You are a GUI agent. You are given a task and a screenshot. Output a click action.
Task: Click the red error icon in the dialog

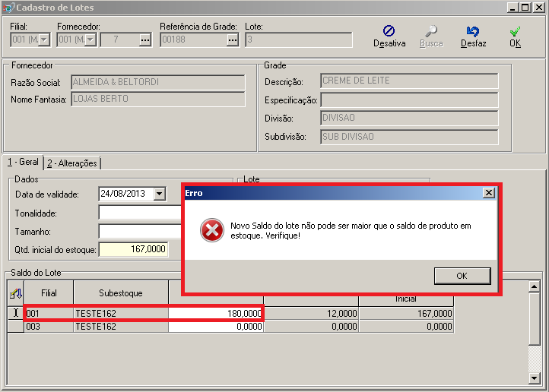[212, 230]
